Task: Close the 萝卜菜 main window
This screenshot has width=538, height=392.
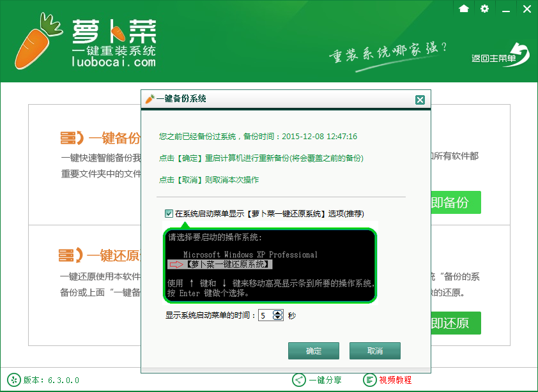Action: (527, 8)
